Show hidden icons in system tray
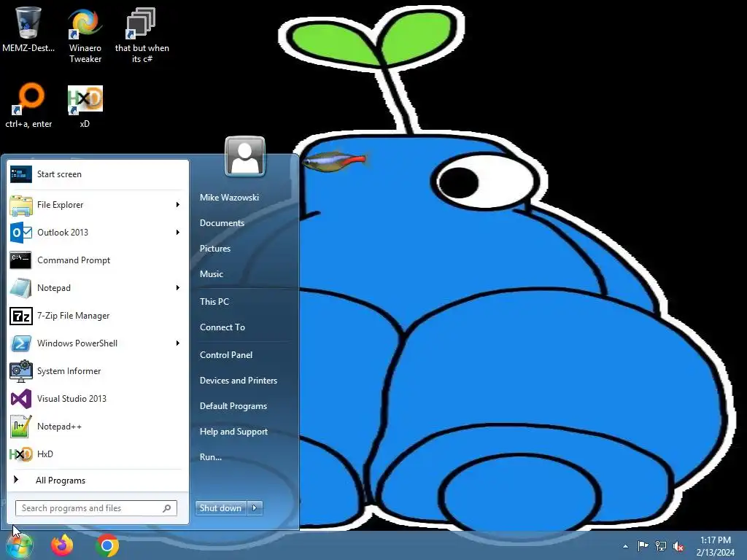This screenshot has height=560, width=747. click(x=625, y=546)
